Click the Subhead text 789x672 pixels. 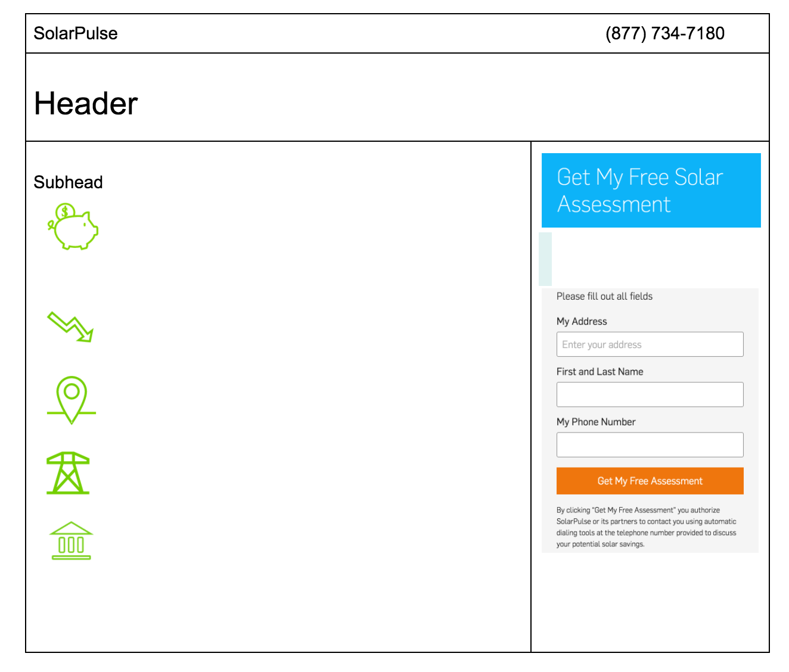point(69,182)
